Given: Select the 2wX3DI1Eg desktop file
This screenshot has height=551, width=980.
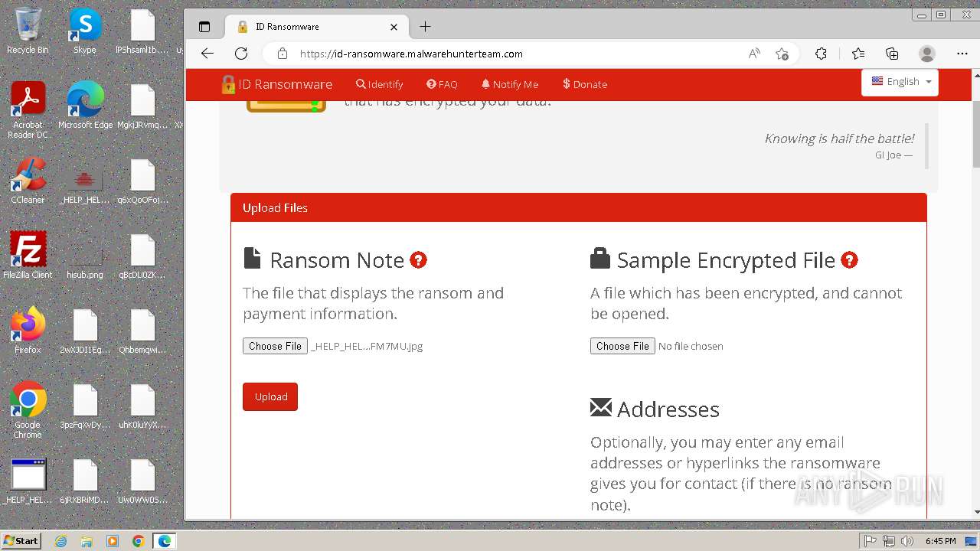Looking at the screenshot, I should tap(85, 331).
